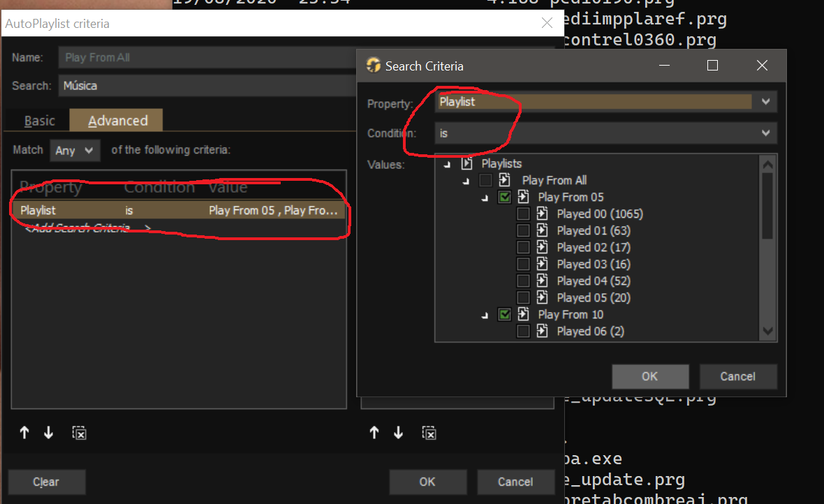Viewport: 824px width, 504px height.
Task: Click the Values list scroll up arrow
Action: [x=767, y=165]
